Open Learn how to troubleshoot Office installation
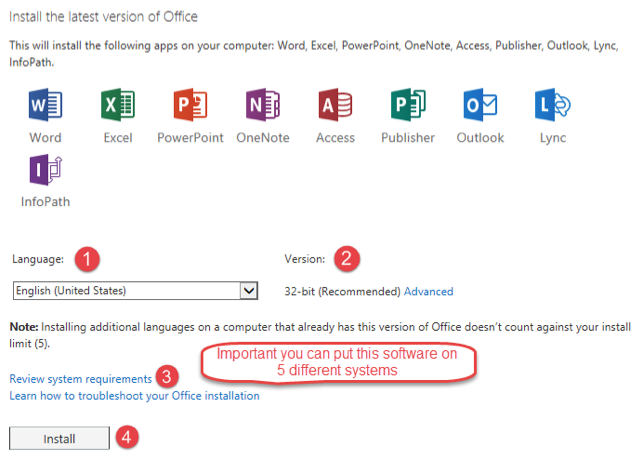Viewport: 640px width, 460px height. (134, 396)
